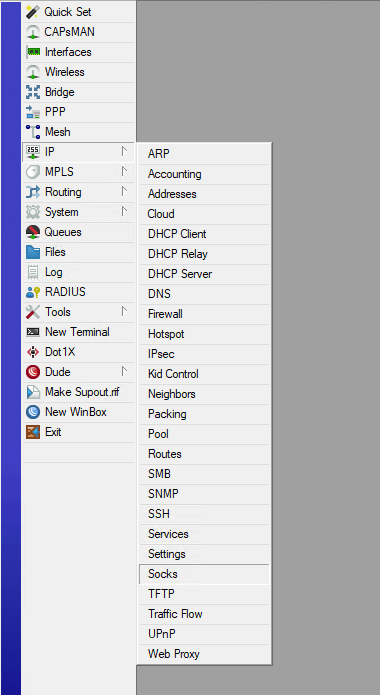Expand the IP submenu arrow
380x695 pixels.
coord(125,152)
